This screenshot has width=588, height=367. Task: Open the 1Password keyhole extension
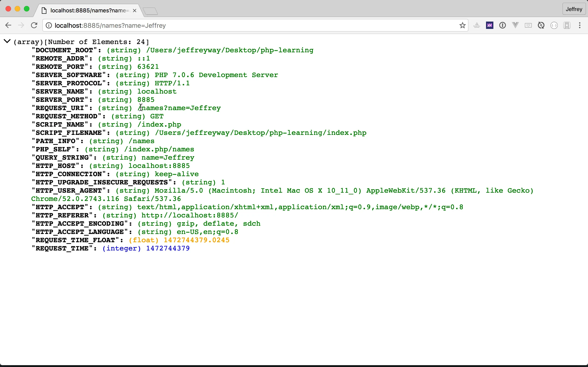tap(503, 25)
